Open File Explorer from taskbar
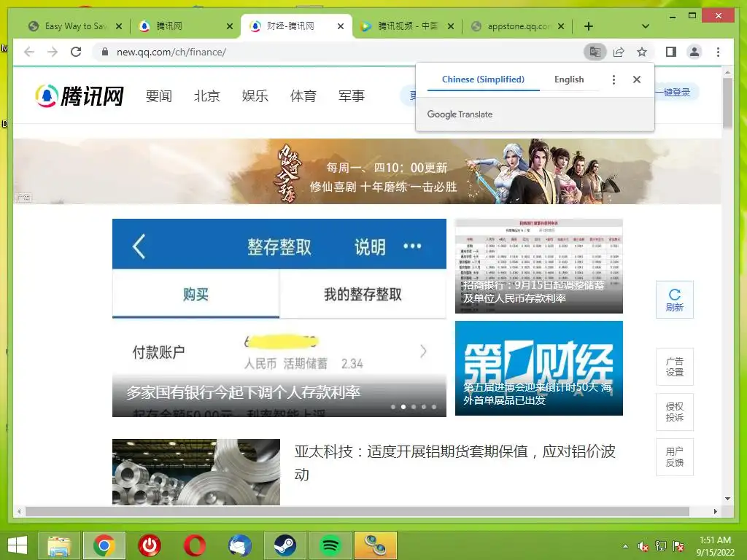747x560 pixels. (x=59, y=545)
